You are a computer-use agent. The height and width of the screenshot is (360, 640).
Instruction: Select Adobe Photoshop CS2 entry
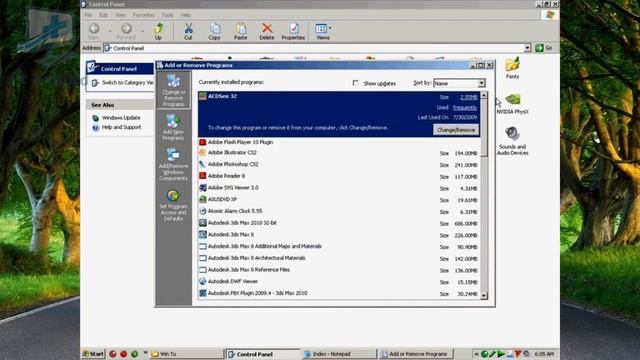tap(339, 164)
